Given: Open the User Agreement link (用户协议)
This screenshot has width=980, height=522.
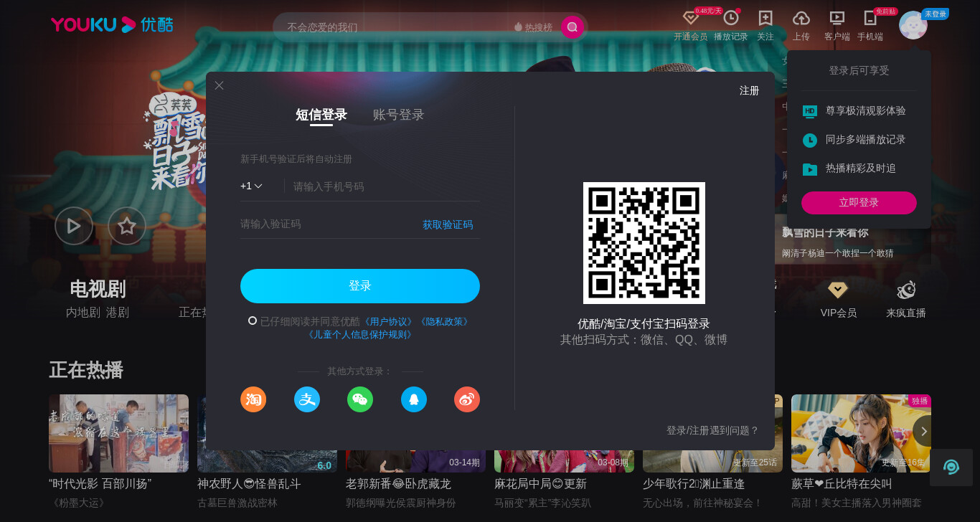Looking at the screenshot, I should coord(388,321).
